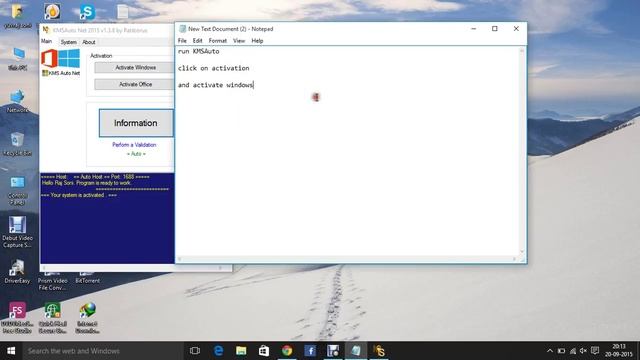Click the Windows logo in KMSAuto

69,58
